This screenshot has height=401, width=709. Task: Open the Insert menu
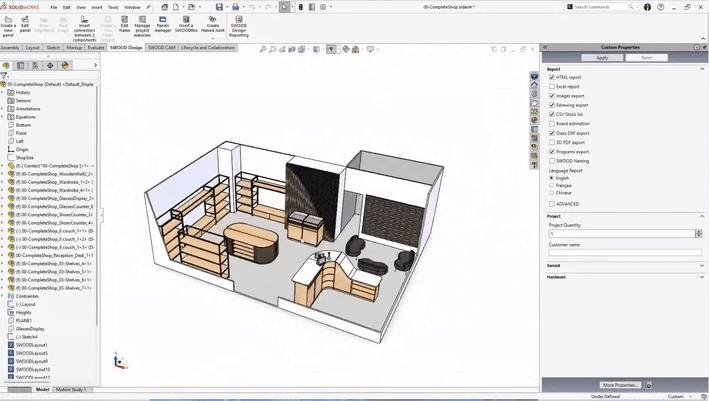tap(96, 7)
